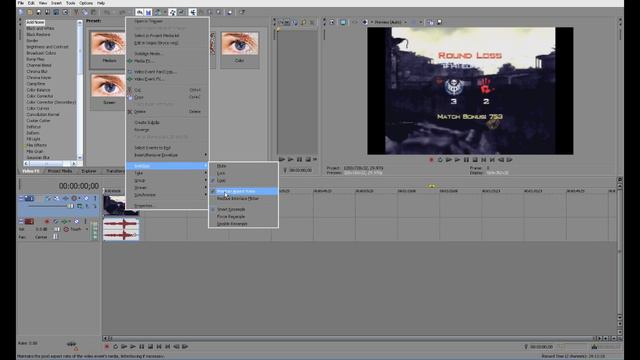The width and height of the screenshot is (640, 360).
Task: Open the File menu
Action: tap(20, 3)
